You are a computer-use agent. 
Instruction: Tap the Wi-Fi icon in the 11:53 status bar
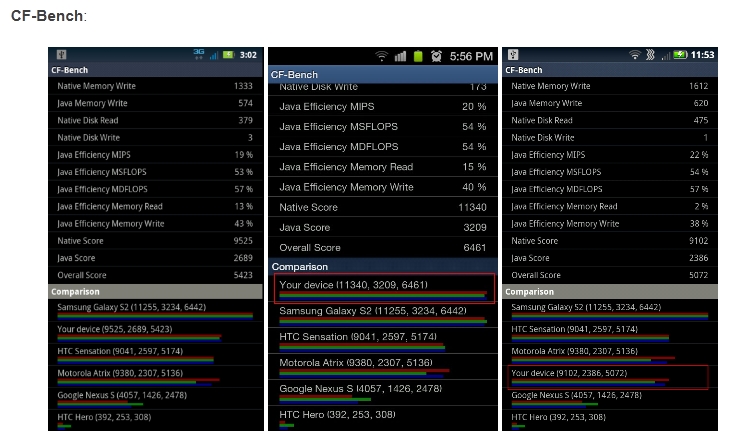635,55
